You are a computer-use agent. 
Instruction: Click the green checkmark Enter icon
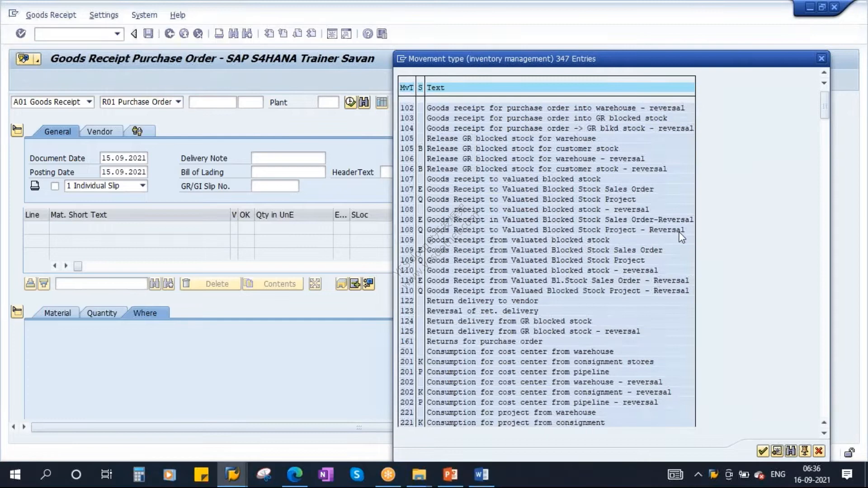coord(21,33)
